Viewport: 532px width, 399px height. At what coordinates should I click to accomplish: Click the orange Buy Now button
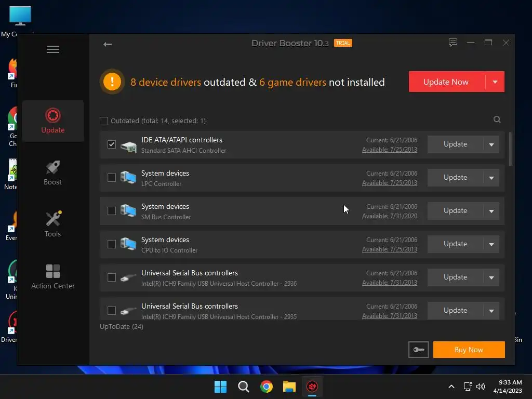pyautogui.click(x=469, y=350)
